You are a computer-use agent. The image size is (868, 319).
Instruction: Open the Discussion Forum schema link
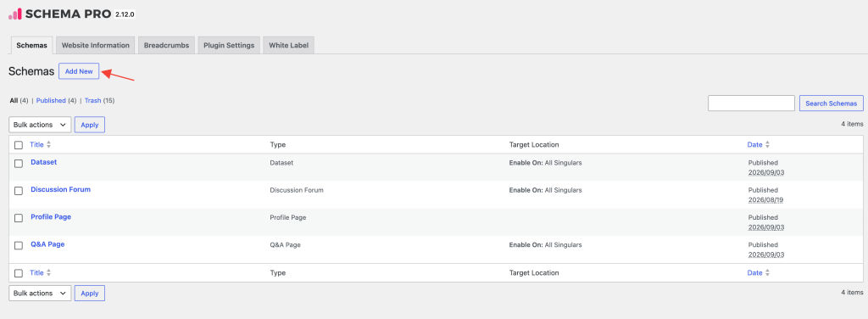(x=61, y=189)
